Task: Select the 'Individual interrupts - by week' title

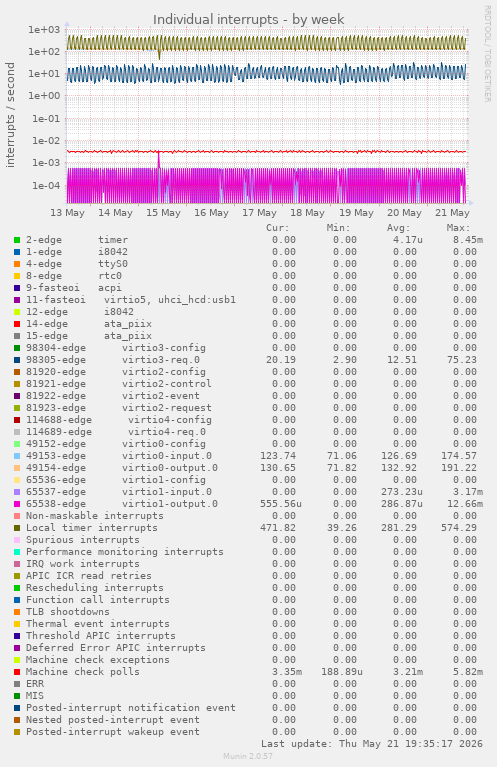Action: [248, 20]
